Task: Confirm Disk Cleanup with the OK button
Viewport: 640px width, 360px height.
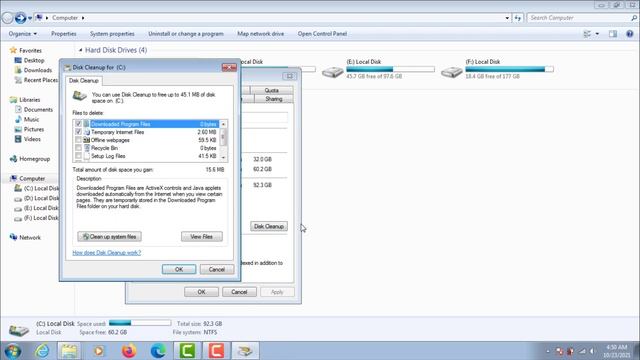Action: (x=179, y=269)
